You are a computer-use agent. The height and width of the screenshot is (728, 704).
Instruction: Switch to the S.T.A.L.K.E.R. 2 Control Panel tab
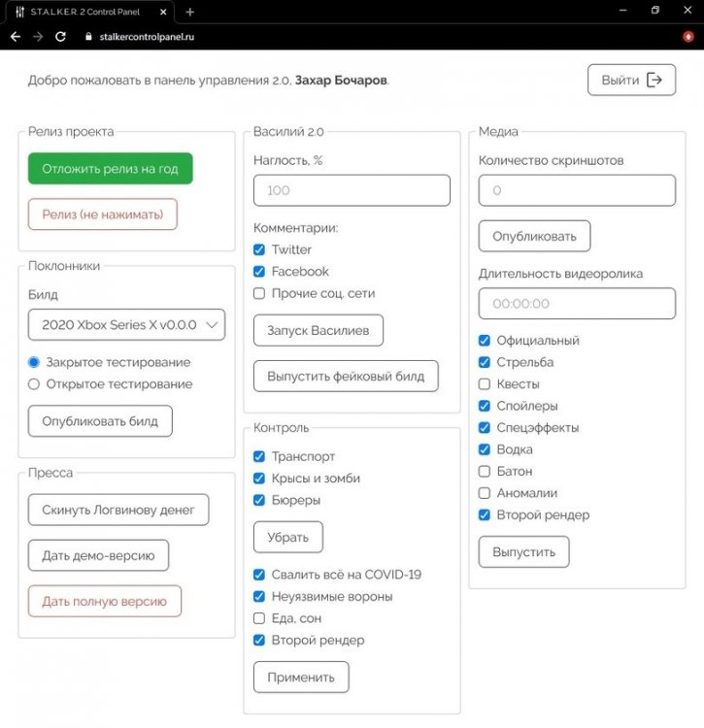coord(87,12)
